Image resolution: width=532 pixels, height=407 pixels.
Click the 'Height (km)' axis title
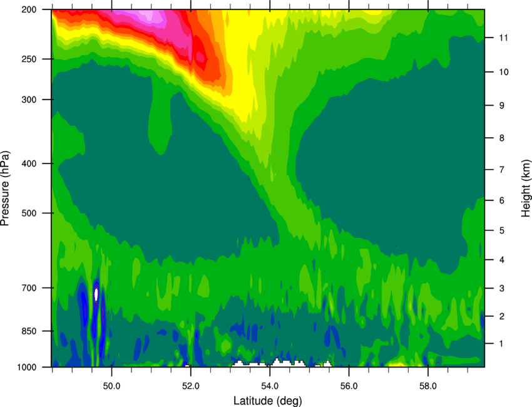tap(526, 188)
